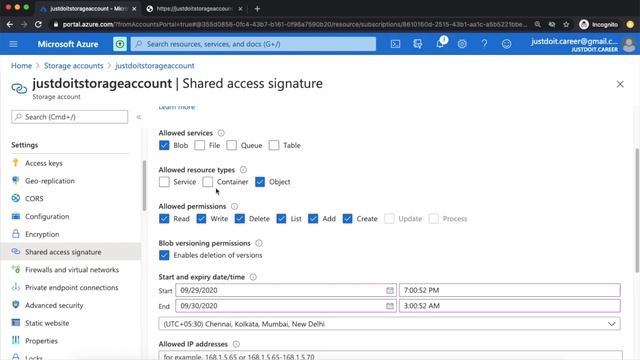This screenshot has width=640, height=360.
Task: Go to Home breadcrumb
Action: pyautogui.click(x=21, y=66)
